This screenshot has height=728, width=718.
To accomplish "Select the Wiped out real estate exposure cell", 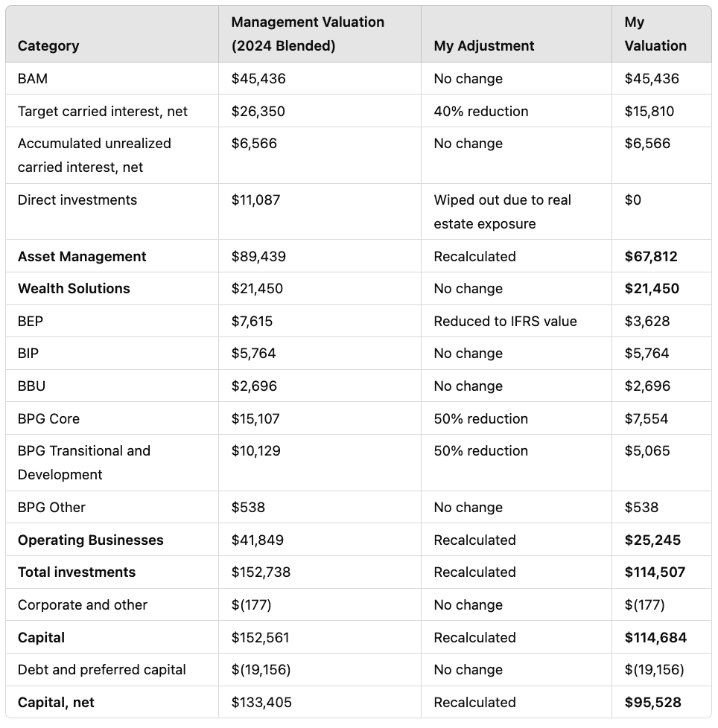I will 502,211.
